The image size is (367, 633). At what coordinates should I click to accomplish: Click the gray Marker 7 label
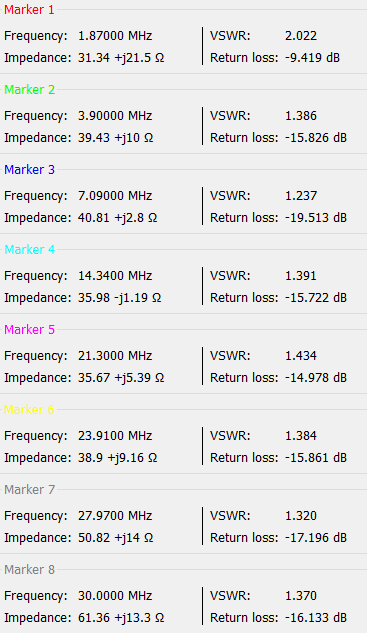(x=29, y=489)
